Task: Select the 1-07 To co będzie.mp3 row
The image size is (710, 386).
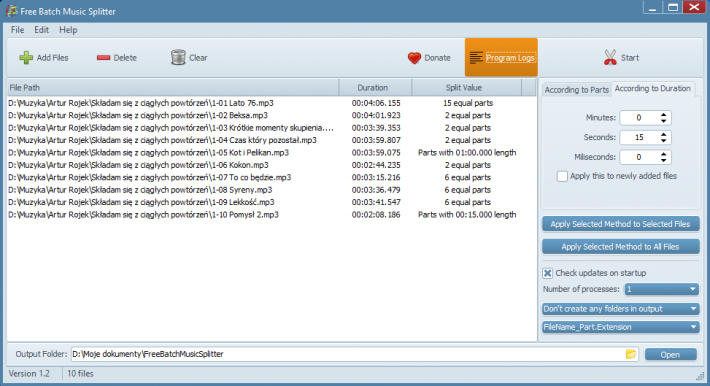Action: tap(271, 177)
